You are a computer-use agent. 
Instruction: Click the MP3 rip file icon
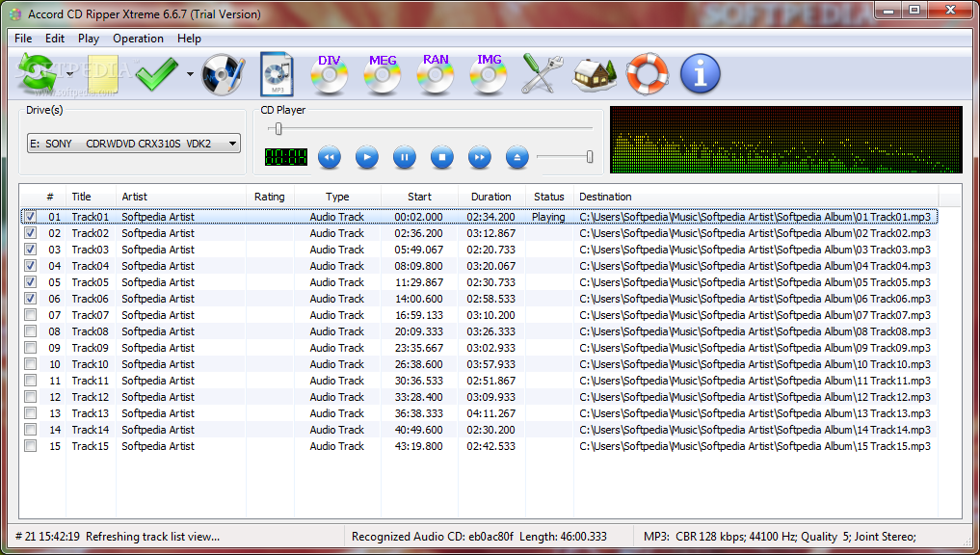277,74
